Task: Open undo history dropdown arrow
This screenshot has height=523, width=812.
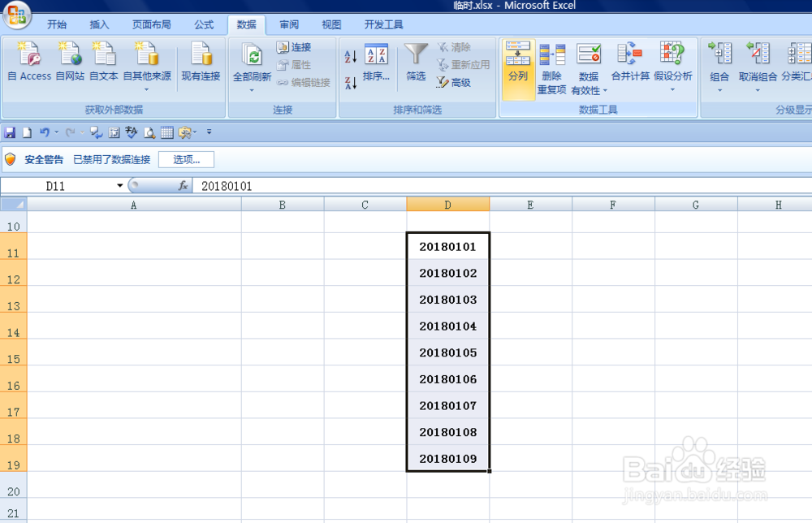Action: [56, 132]
